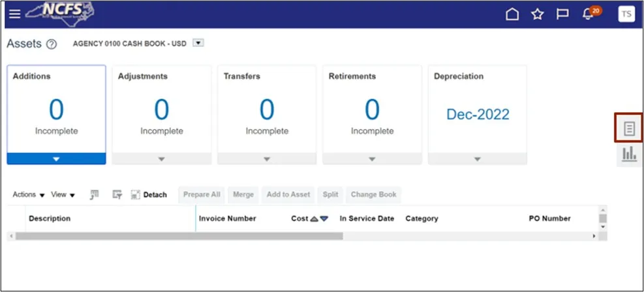Open the Tasks panel drawer icon

click(x=629, y=129)
